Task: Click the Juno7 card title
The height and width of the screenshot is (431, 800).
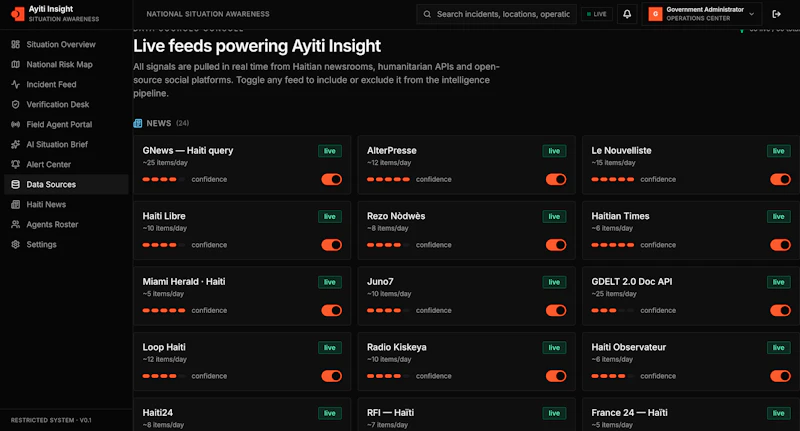Action: tap(380, 282)
